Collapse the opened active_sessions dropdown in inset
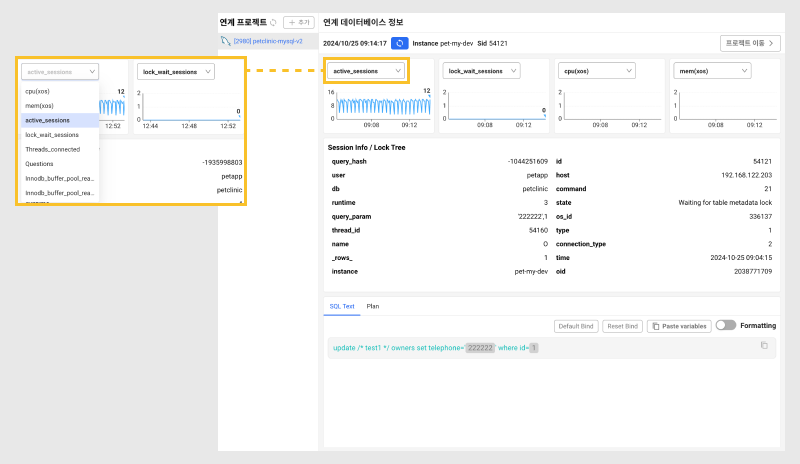Image resolution: width=800 pixels, height=464 pixels. (60, 72)
